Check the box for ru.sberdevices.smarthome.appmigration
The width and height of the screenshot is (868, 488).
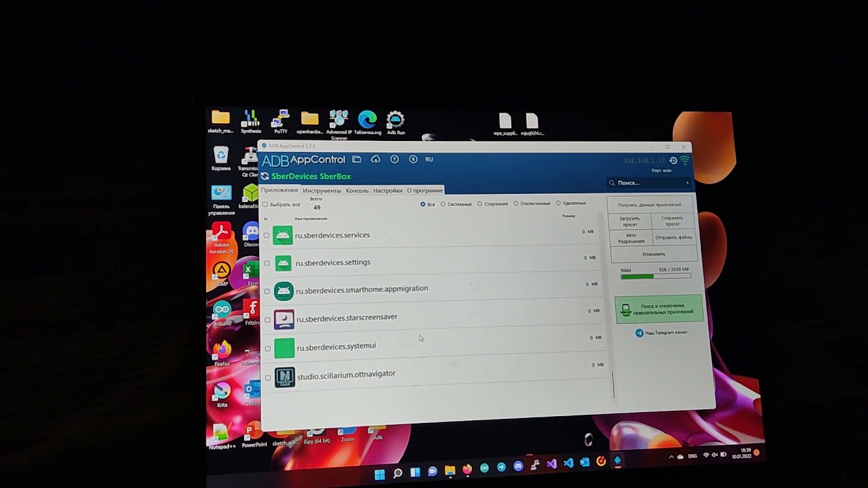(x=267, y=291)
